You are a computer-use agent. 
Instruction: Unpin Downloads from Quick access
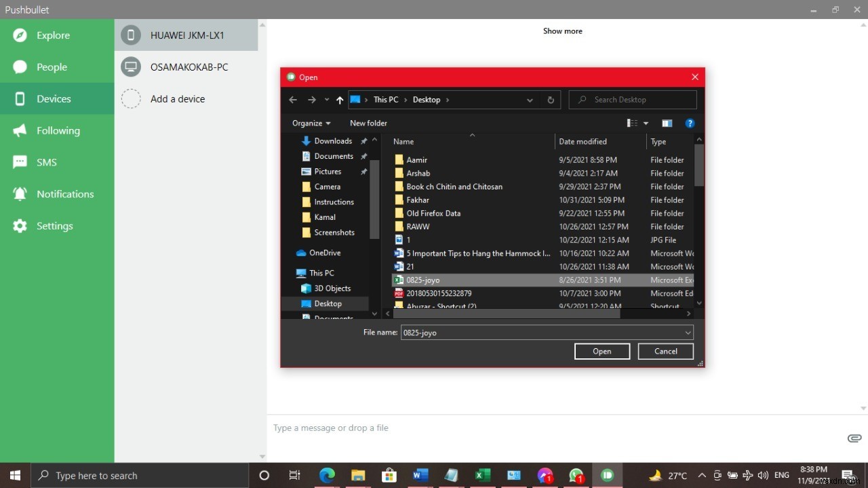[x=363, y=140]
